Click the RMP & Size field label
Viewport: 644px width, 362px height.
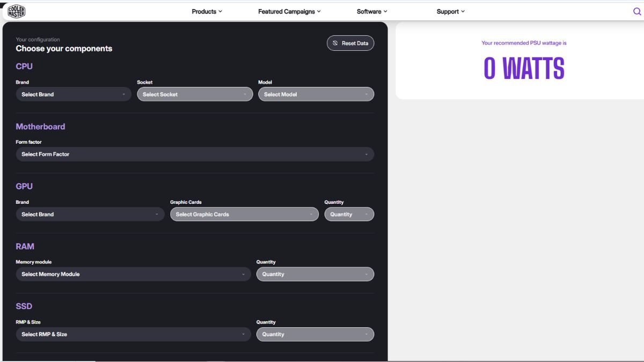[28, 322]
